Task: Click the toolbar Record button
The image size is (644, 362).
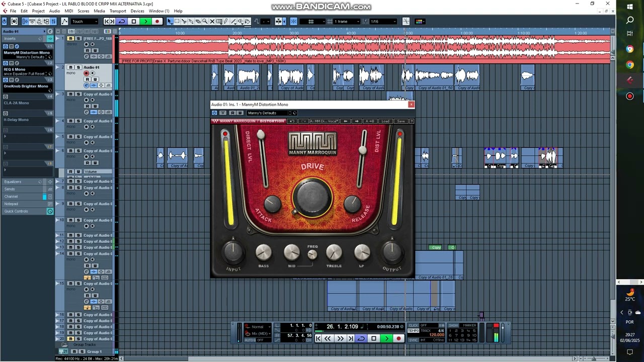Action: (157, 22)
